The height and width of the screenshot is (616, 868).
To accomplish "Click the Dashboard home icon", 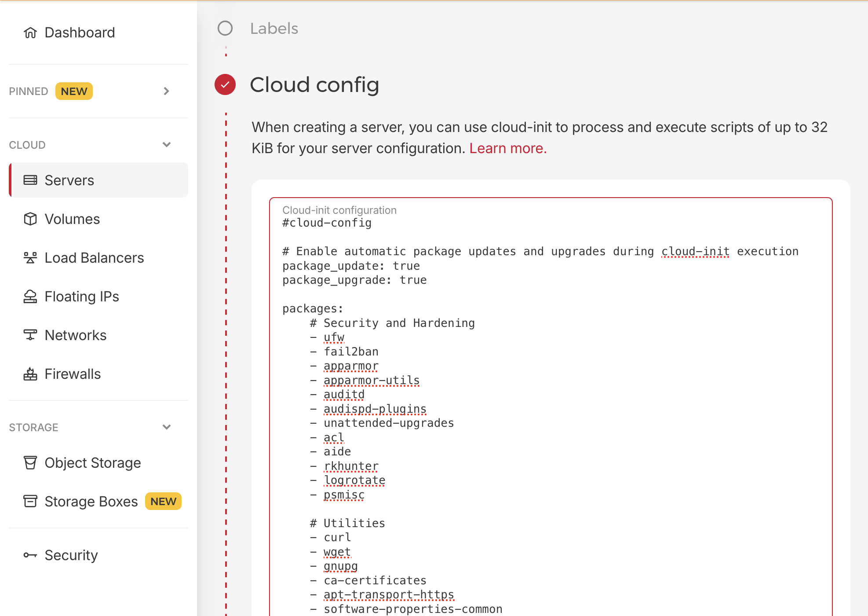I will [30, 33].
